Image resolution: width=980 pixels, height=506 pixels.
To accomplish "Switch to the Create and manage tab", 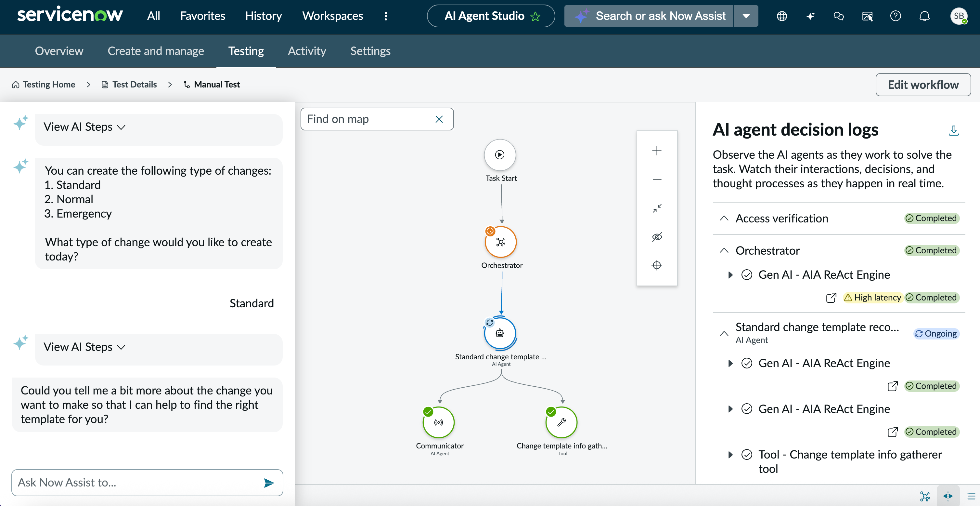I will coord(156,51).
